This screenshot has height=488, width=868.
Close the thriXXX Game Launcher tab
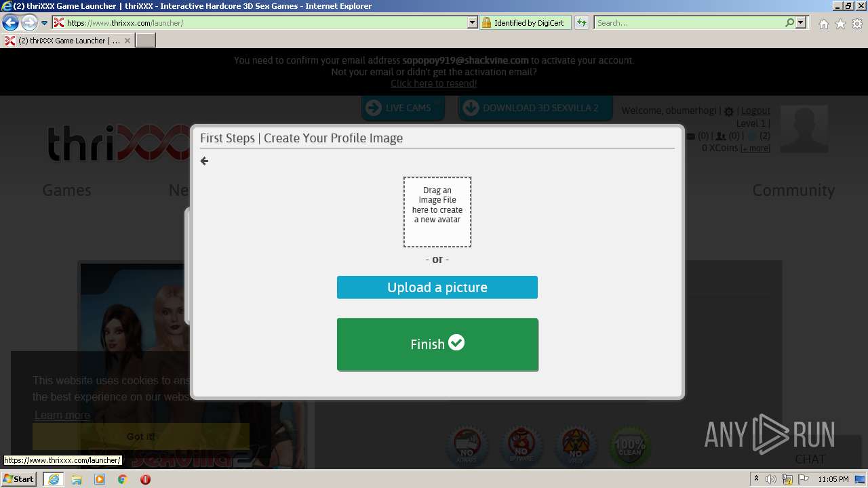(x=127, y=41)
